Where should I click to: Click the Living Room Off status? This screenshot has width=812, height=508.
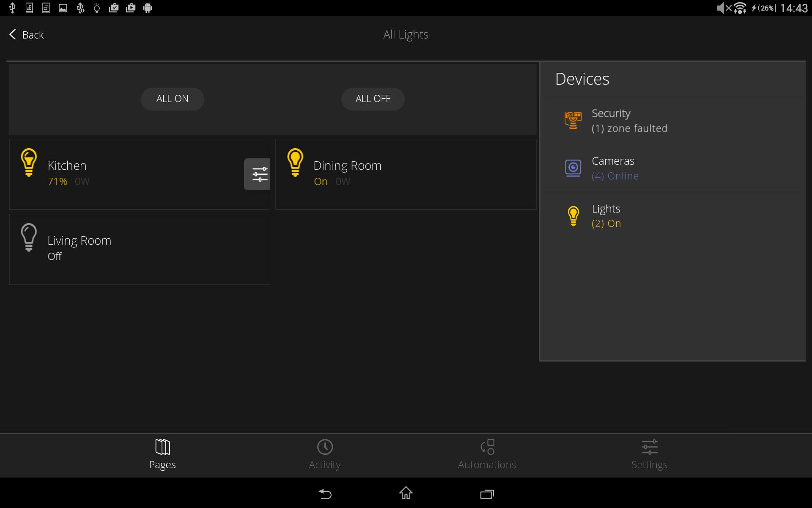[x=55, y=257]
